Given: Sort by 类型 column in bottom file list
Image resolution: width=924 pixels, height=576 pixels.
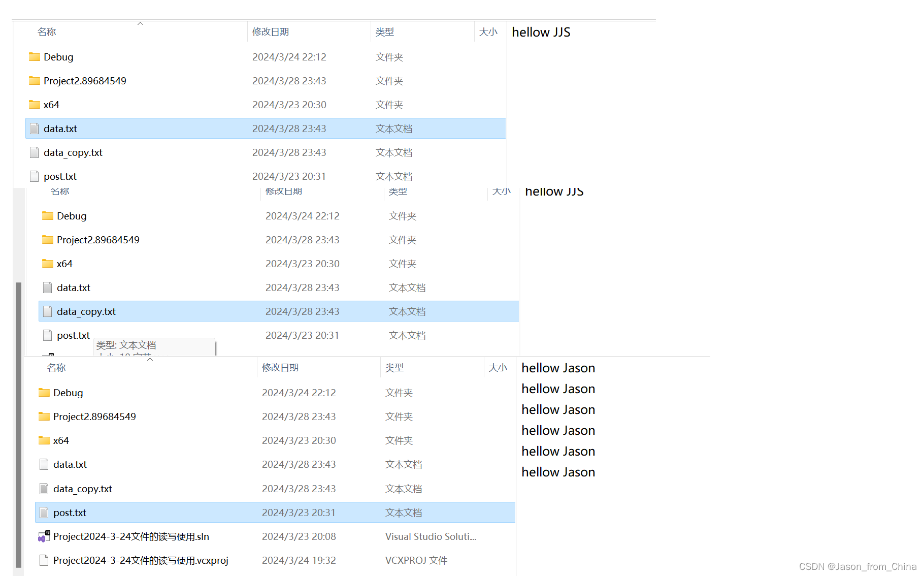Looking at the screenshot, I should [x=394, y=368].
